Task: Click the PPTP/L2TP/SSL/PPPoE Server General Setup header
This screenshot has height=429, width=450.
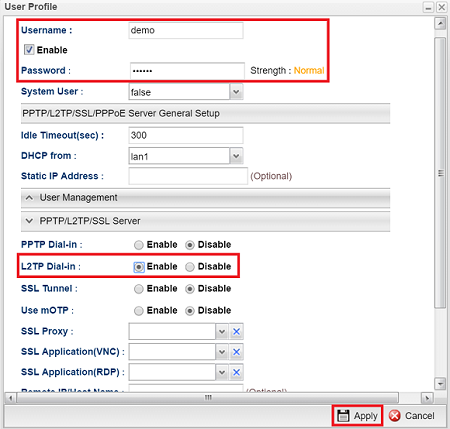Action: (205, 114)
